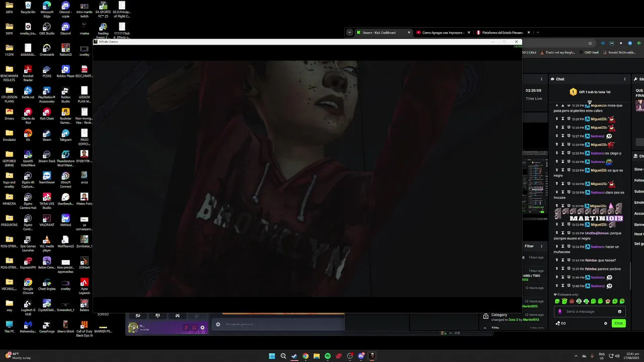Click the Chrome bookmark star icon

[x=590, y=43]
